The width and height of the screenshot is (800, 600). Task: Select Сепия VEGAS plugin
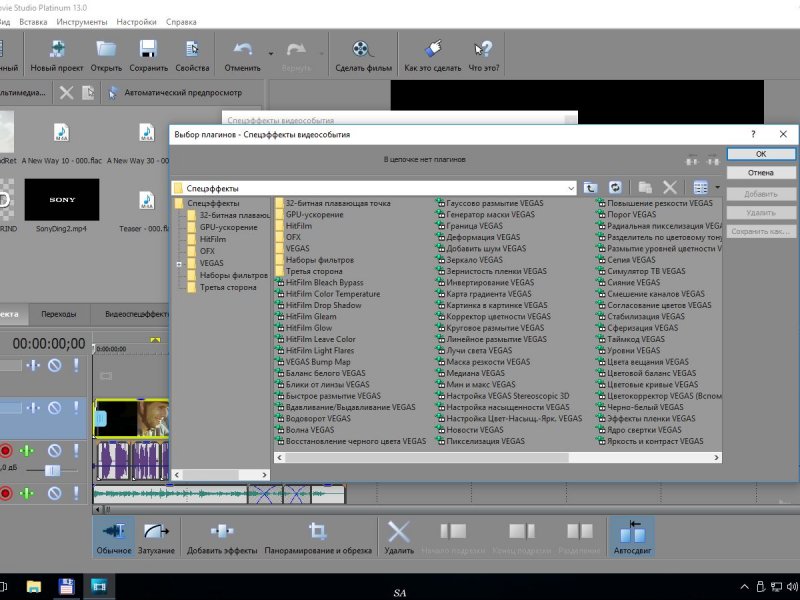click(626, 260)
